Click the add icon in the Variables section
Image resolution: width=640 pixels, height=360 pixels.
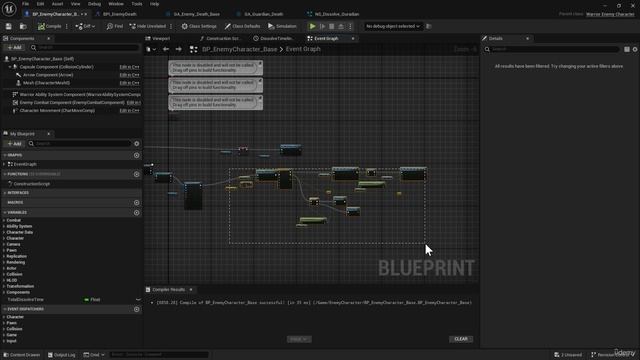coord(137,213)
